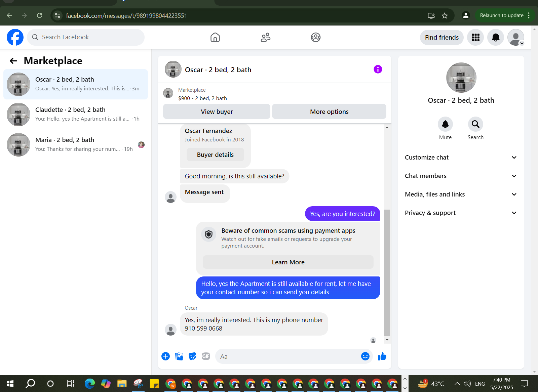This screenshot has height=392, width=538.
Task: Click the scroll up arrow in the chat
Action: pyautogui.click(x=387, y=128)
